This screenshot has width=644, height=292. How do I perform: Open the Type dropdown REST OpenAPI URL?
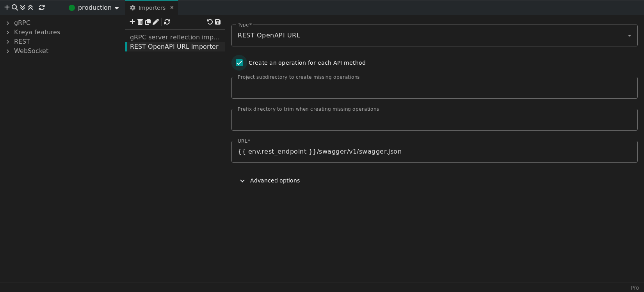(x=434, y=35)
